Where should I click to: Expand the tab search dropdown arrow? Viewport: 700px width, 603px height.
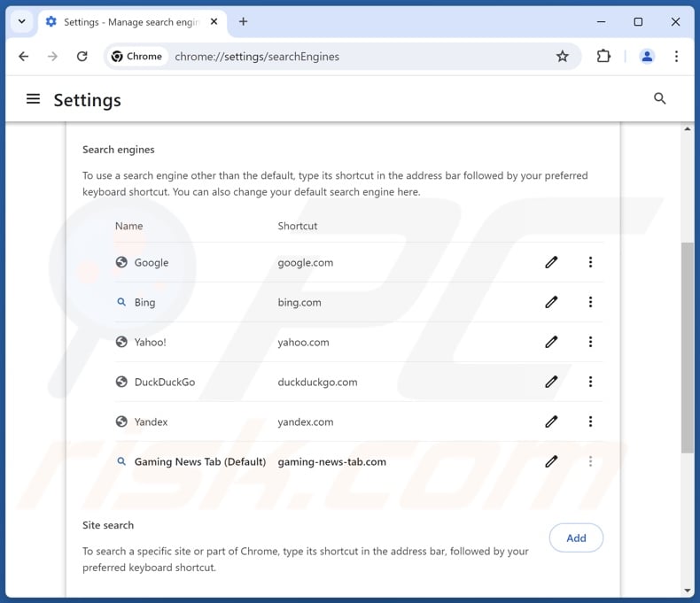tap(21, 21)
